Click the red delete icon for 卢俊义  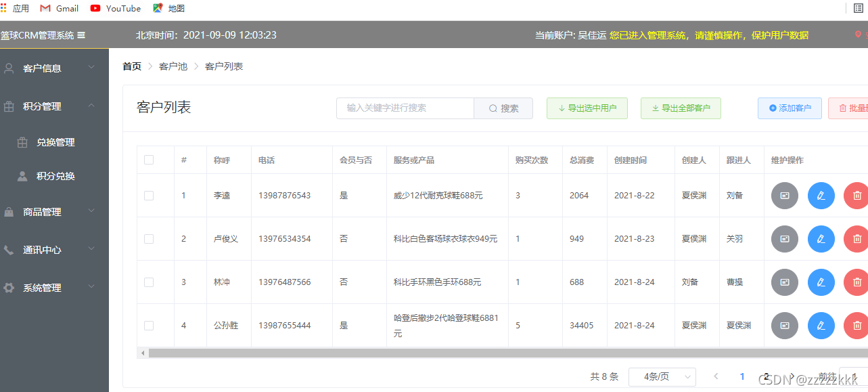click(856, 239)
